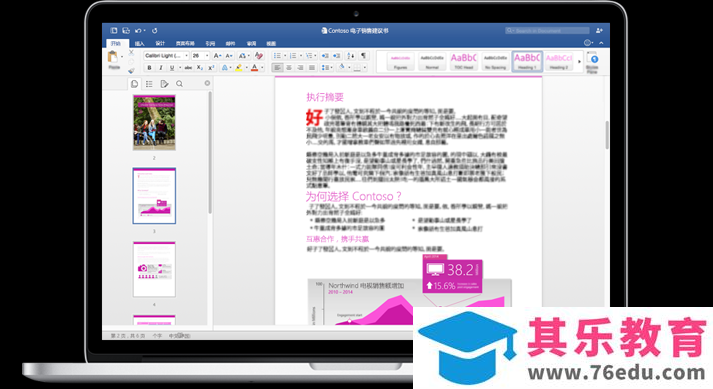The width and height of the screenshot is (713, 389).
Task: Center the text
Action: coord(289,68)
